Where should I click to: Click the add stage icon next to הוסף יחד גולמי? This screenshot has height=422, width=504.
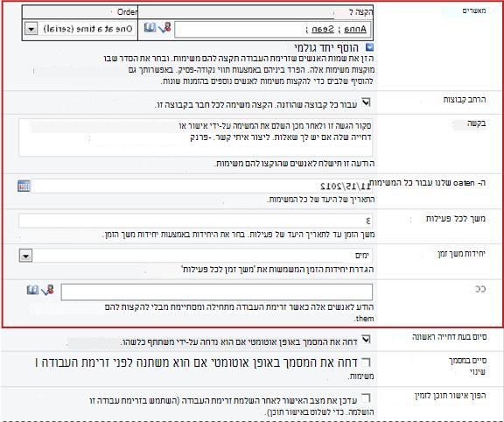coord(369,47)
